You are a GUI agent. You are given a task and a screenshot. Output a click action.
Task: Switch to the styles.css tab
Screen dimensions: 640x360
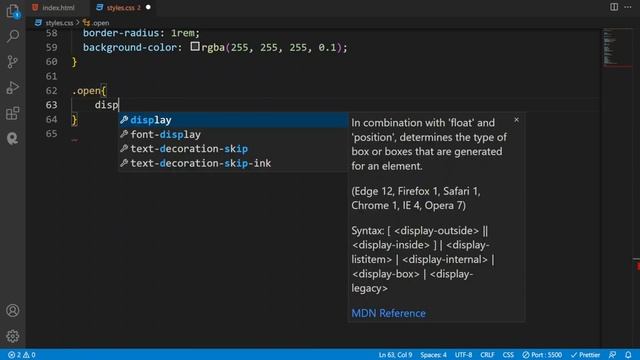124,7
